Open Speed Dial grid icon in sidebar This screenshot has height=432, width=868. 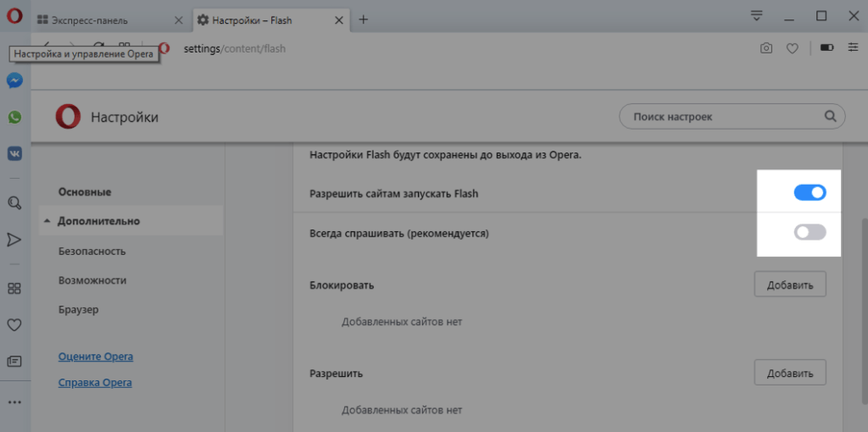point(14,288)
